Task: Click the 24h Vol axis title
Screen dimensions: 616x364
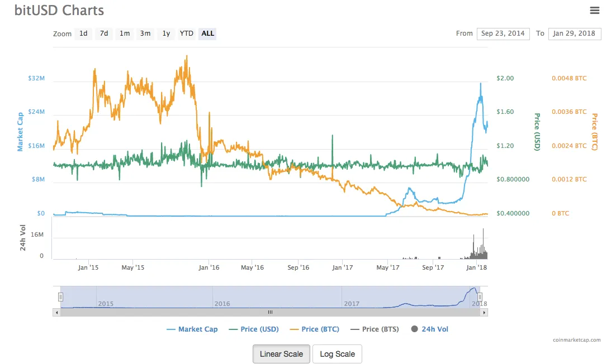Action: pos(23,238)
